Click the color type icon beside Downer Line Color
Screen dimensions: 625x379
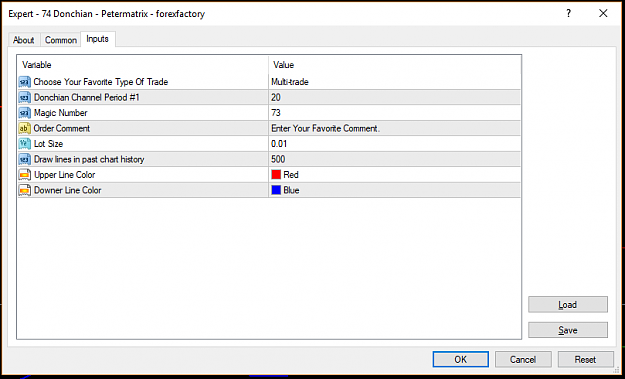point(24,190)
